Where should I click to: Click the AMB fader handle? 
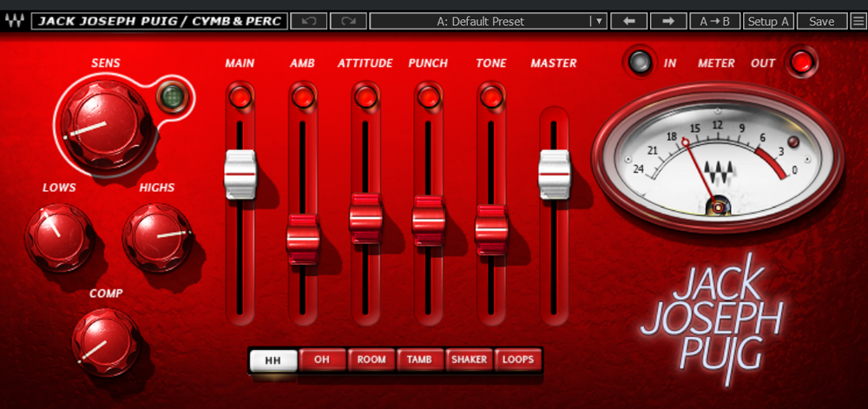coord(303,239)
